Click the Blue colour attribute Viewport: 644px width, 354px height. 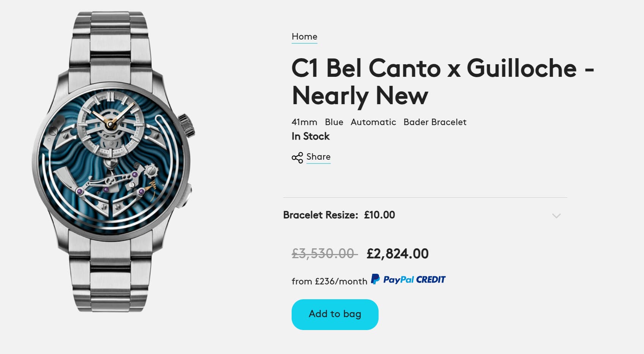(334, 122)
